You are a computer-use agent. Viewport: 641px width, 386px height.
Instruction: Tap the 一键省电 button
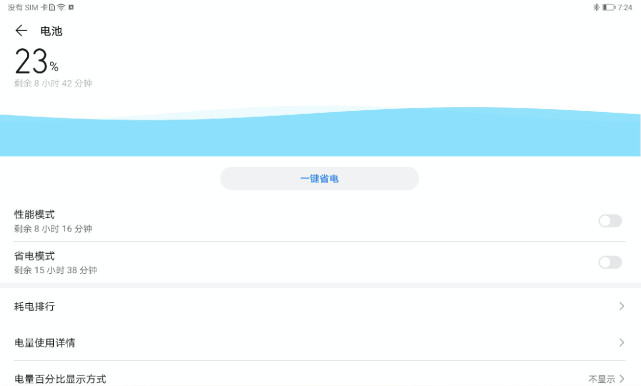point(320,178)
